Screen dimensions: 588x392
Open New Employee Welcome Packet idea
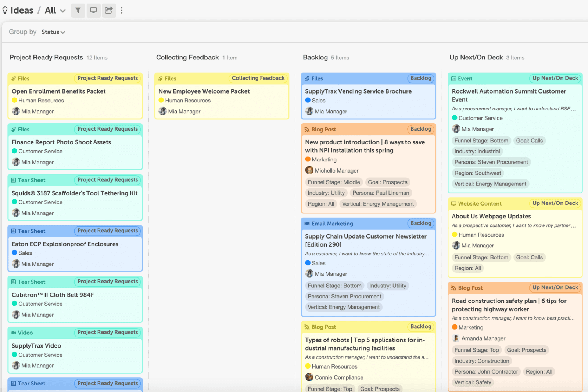tap(204, 91)
